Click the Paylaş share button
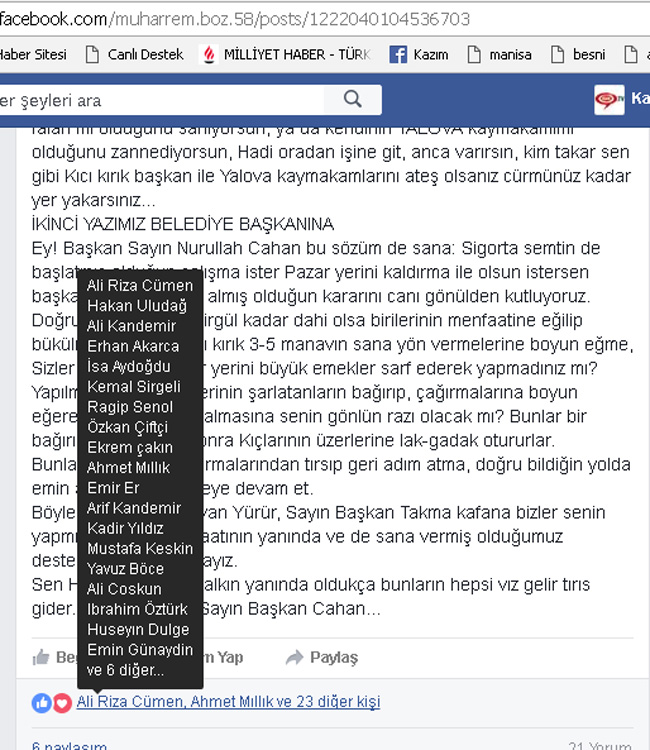This screenshot has height=750, width=650. click(321, 658)
